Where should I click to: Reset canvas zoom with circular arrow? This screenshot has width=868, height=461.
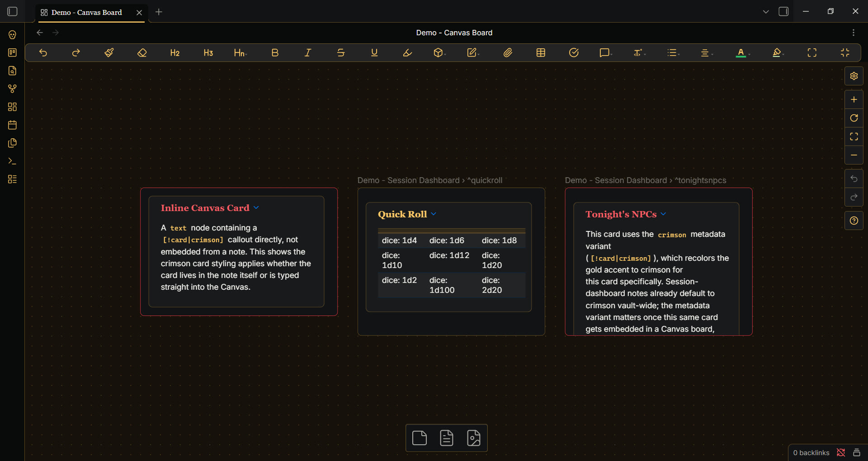854,118
